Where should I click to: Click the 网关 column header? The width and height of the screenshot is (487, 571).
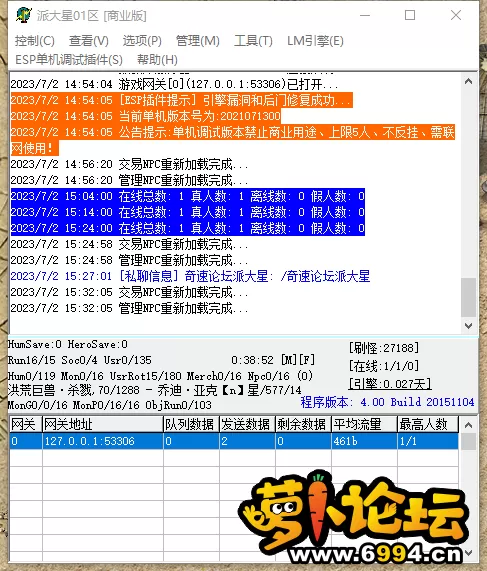pos(25,424)
